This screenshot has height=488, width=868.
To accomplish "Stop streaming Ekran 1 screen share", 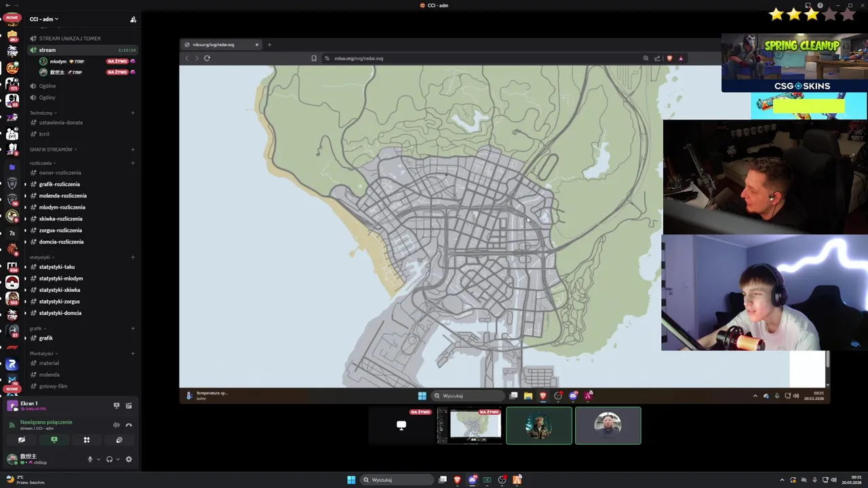I will click(x=117, y=405).
